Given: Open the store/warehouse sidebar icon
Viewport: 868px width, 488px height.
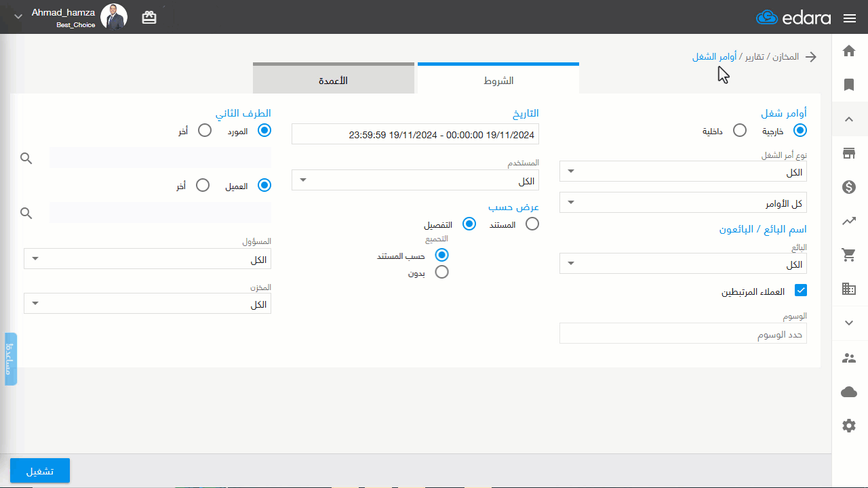Looking at the screenshot, I should click(848, 153).
